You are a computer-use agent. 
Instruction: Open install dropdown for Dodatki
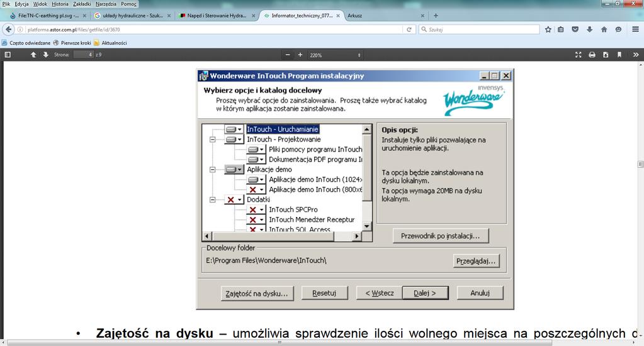234,199
